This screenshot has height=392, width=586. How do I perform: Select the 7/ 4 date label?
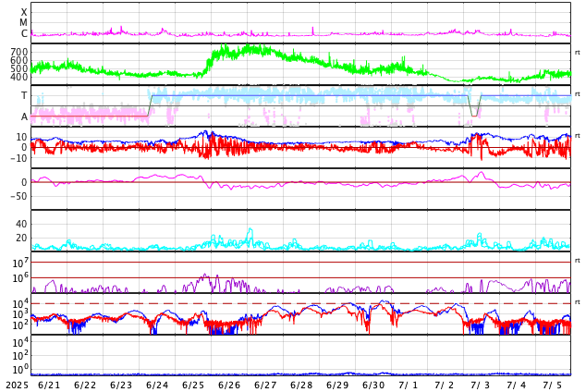[517, 386]
